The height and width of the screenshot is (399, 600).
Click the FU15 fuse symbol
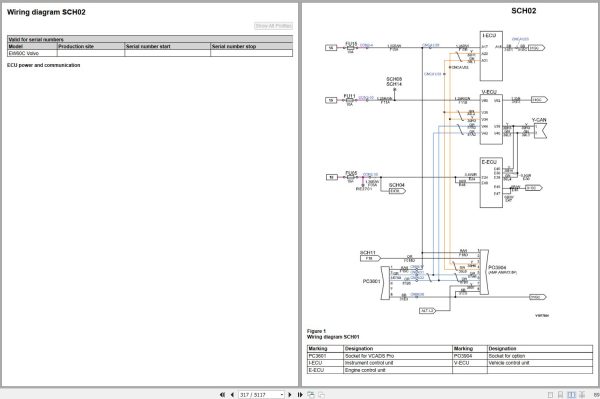click(x=350, y=48)
